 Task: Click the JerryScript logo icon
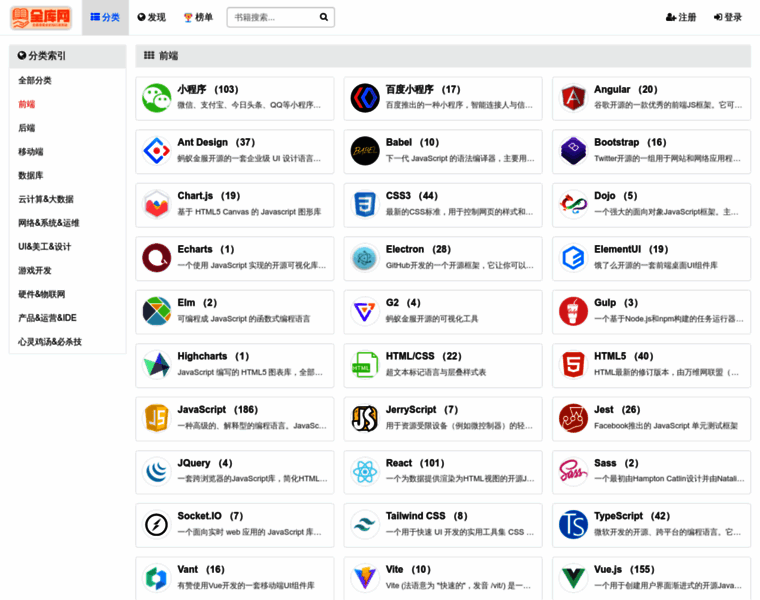pos(365,418)
